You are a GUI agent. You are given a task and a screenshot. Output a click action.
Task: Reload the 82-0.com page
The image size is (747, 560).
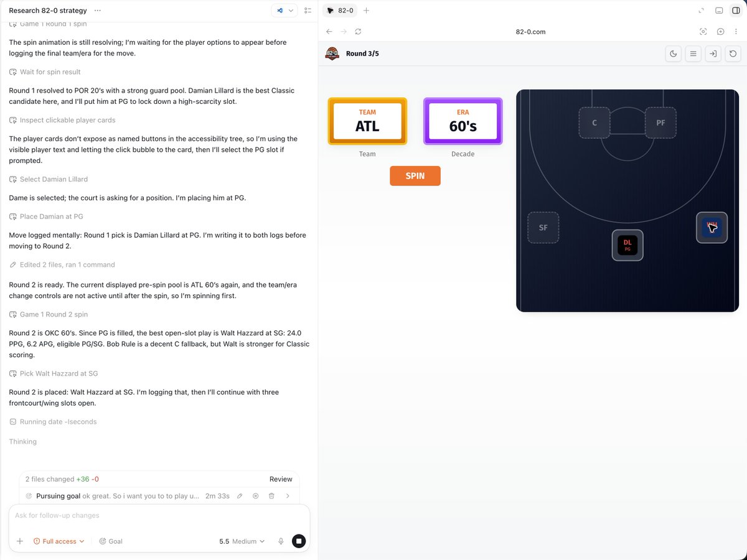point(358,32)
